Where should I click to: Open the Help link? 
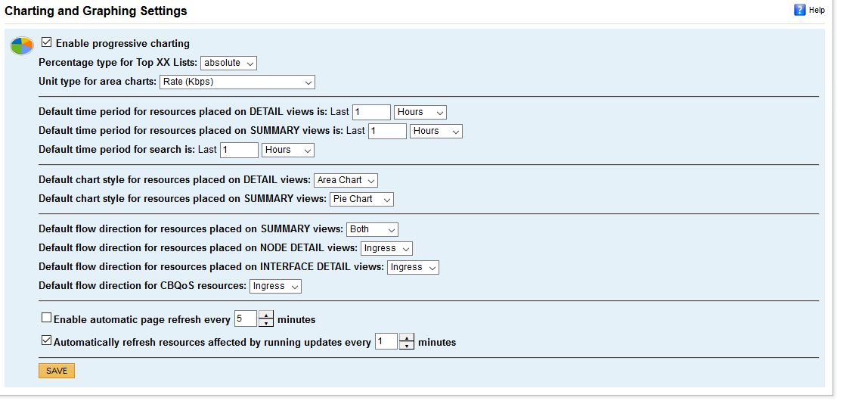pos(817,10)
